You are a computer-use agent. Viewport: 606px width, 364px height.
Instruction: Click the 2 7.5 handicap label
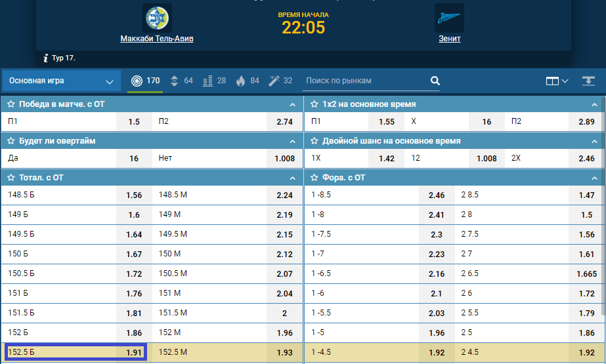469,234
